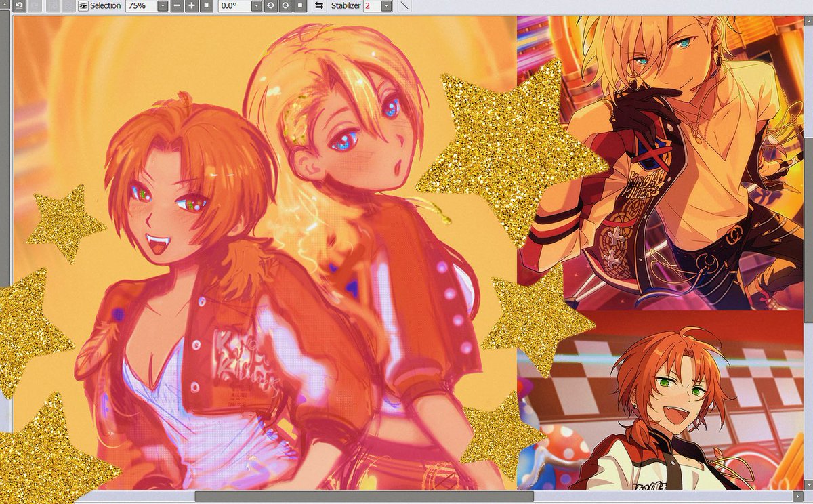Click the Selection label

tap(106, 5)
